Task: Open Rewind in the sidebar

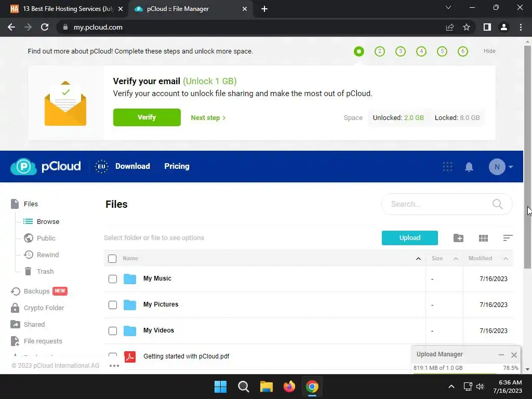Action: point(41,255)
